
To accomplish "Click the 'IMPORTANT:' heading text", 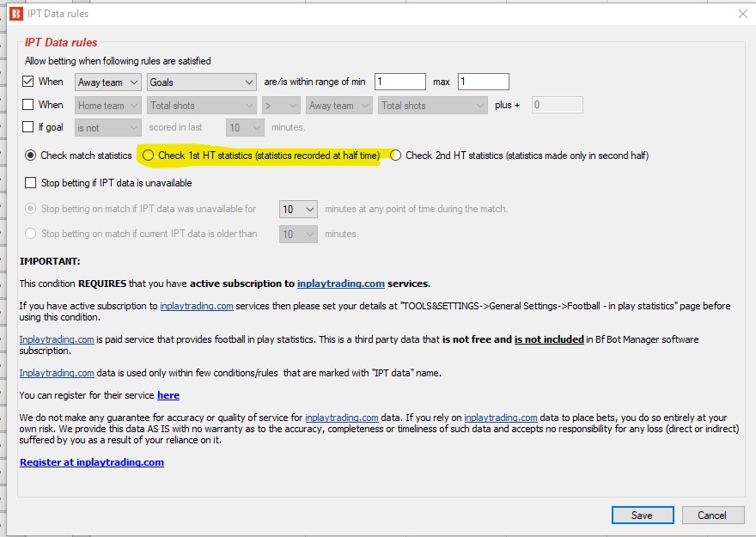I will (x=50, y=261).
